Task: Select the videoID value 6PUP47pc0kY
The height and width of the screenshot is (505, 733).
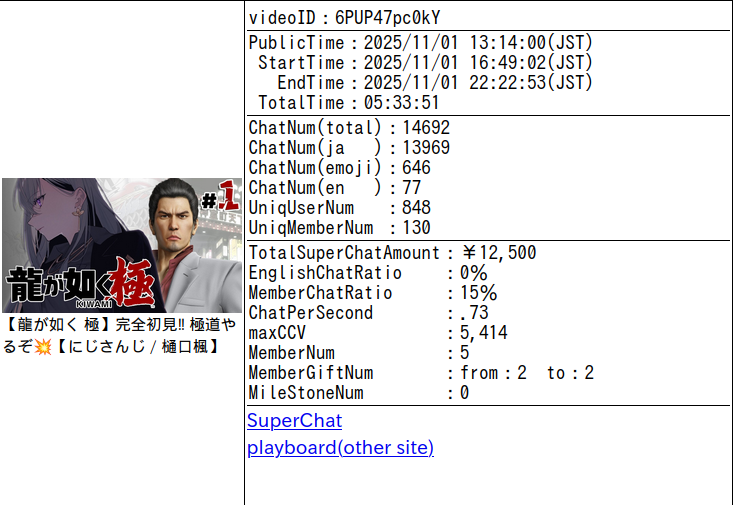Action: click(388, 18)
